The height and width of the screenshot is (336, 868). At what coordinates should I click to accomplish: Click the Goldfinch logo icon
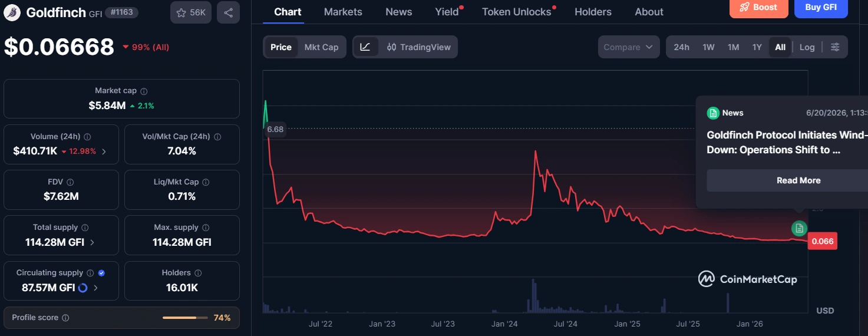click(x=13, y=12)
